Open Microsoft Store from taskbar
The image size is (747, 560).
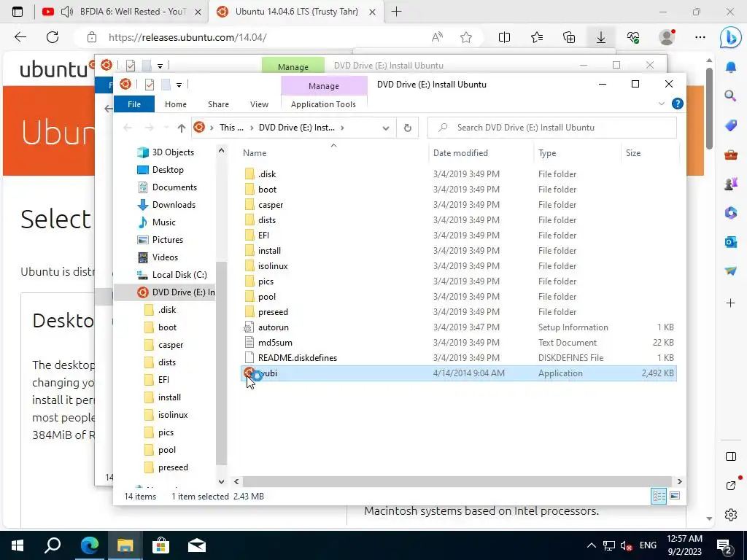160,545
